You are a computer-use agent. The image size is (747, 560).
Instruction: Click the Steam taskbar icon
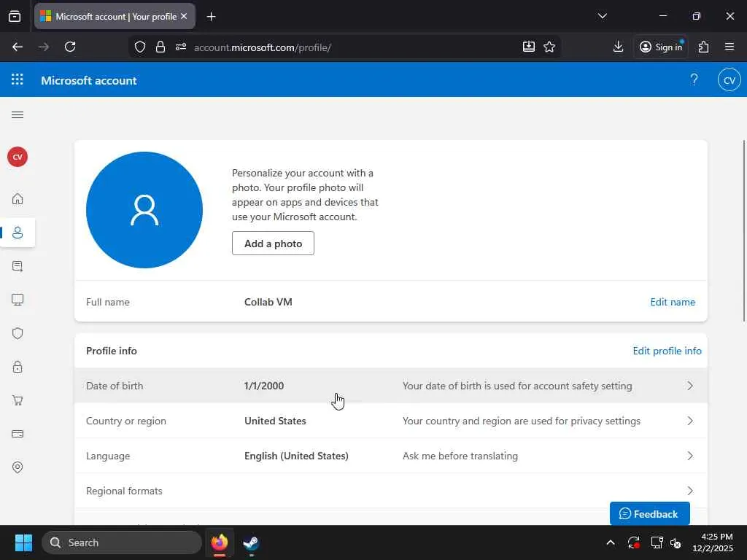(x=251, y=542)
